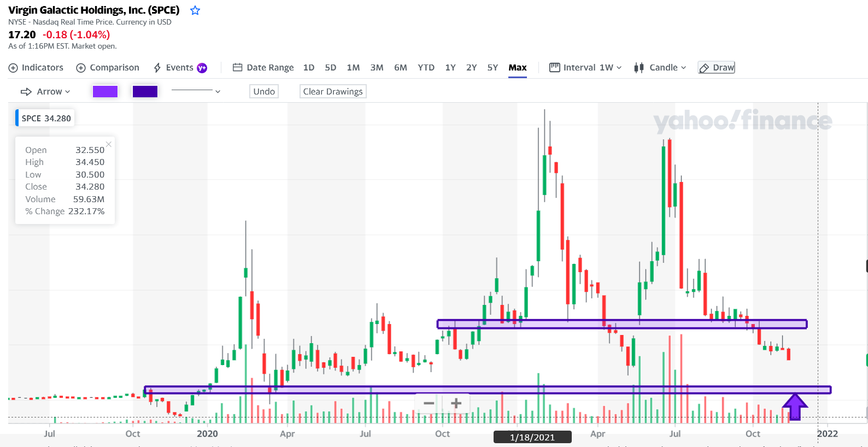Select the 5D time range
This screenshot has height=447, width=868.
[x=331, y=68]
